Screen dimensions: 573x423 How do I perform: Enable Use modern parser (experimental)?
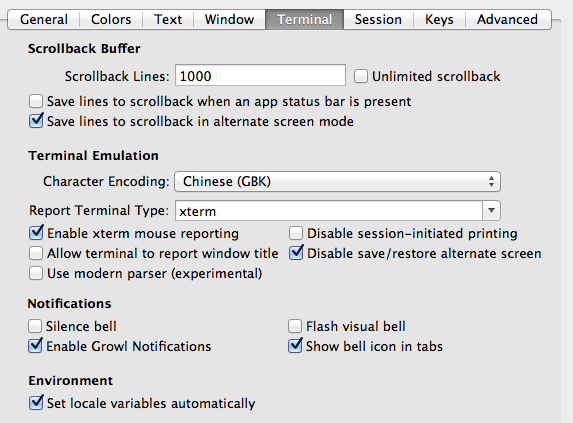pyautogui.click(x=36, y=273)
